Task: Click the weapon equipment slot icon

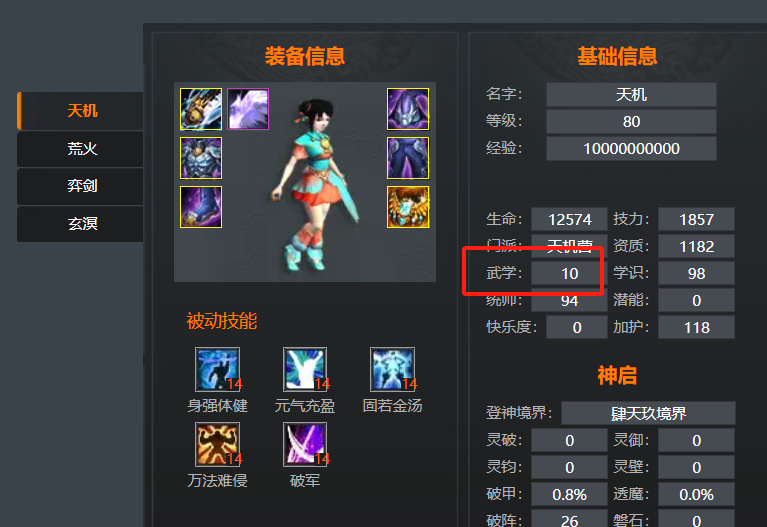Action: [x=201, y=109]
